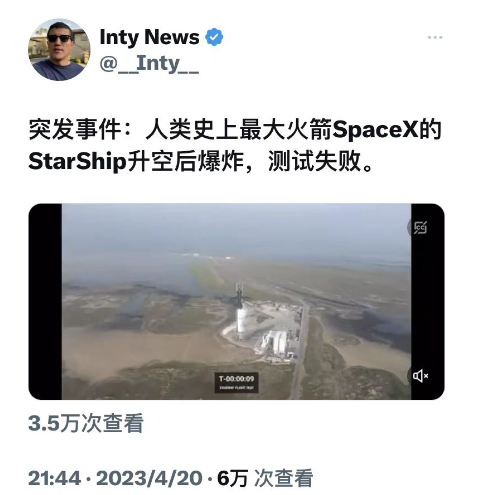Click the 测试失败 ending text
484x495 pixels.
[315, 162]
